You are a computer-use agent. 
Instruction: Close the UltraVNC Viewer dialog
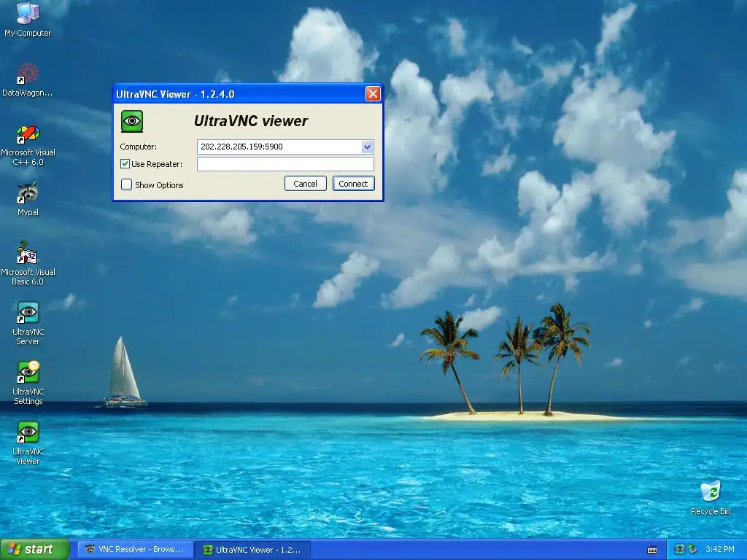pyautogui.click(x=373, y=94)
